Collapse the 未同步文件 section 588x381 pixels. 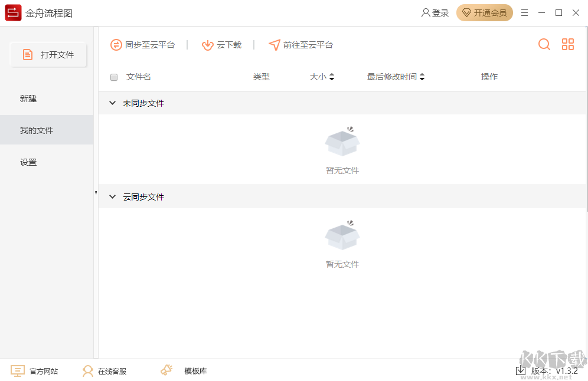coord(112,103)
